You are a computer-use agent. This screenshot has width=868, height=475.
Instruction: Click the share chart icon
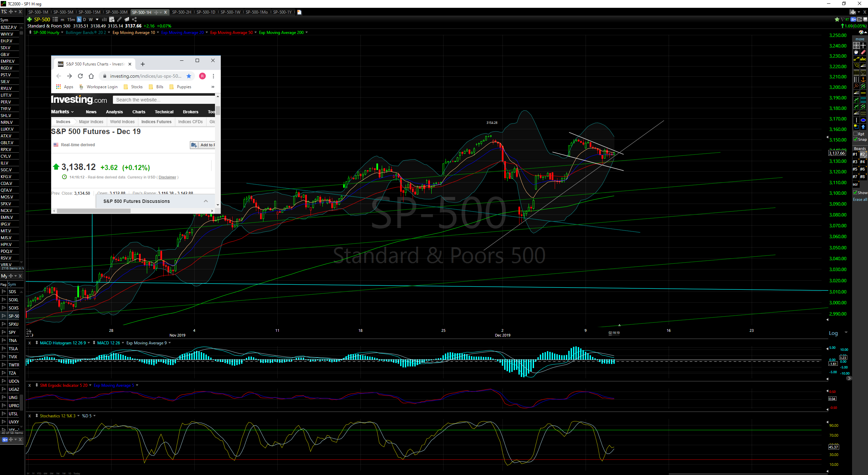tap(135, 20)
